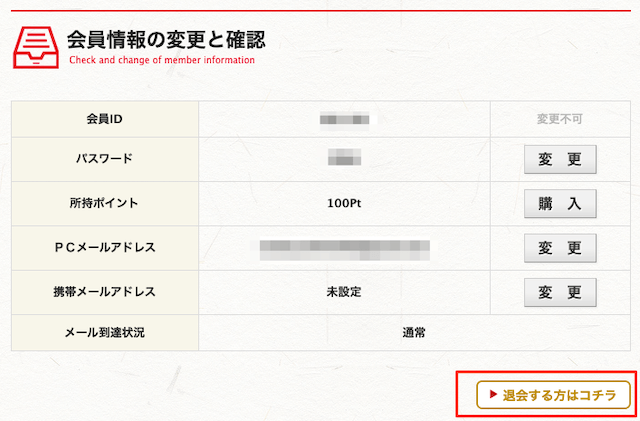Click the 会員ID label cell
Viewport: 640px width, 421px height.
[x=105, y=119]
